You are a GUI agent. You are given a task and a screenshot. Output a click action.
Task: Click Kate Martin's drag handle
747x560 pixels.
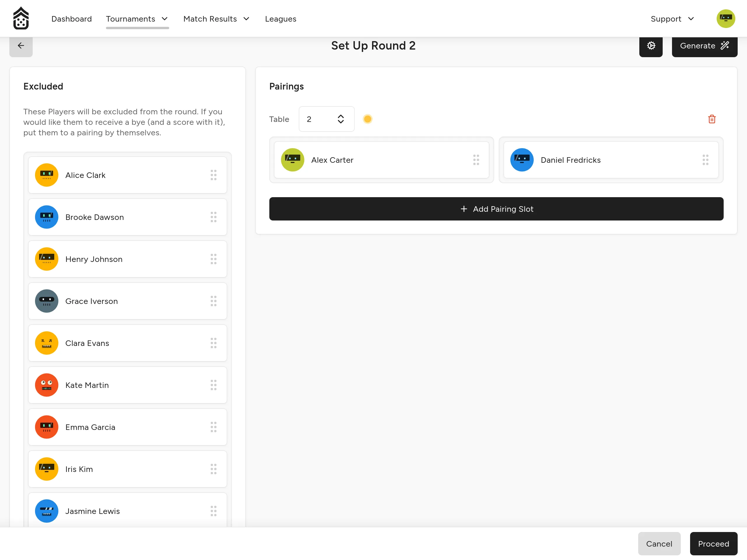(213, 385)
